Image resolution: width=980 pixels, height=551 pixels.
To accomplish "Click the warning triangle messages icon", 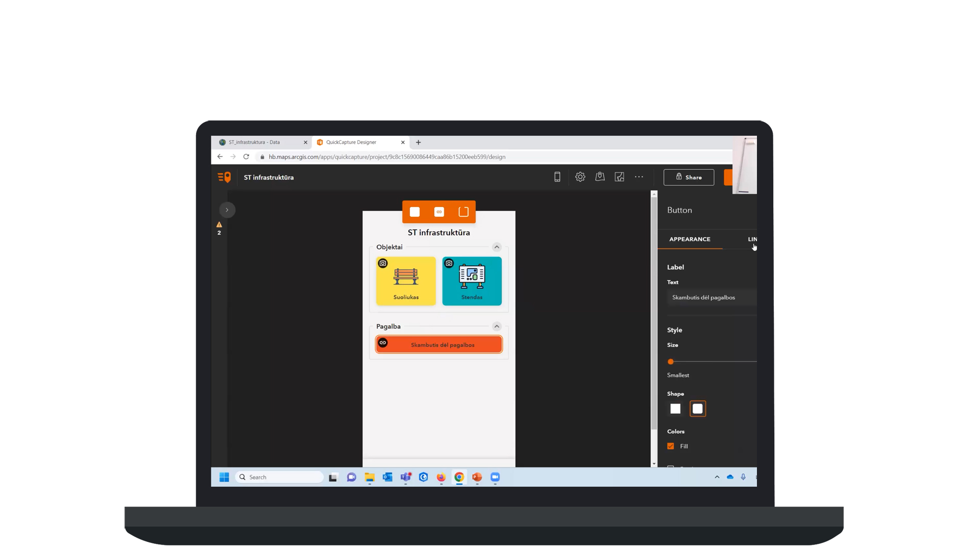I will point(219,225).
